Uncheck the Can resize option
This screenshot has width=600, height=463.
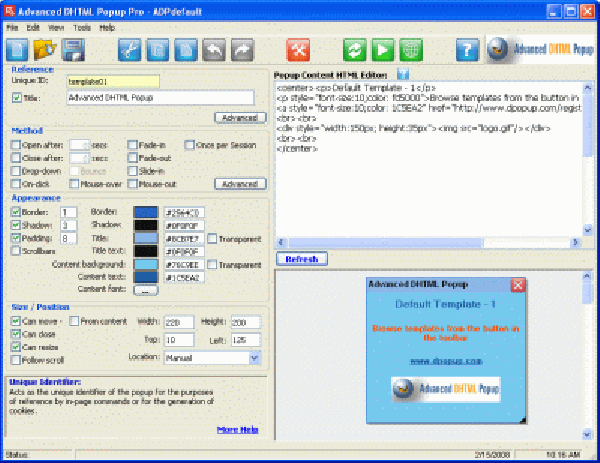16,344
